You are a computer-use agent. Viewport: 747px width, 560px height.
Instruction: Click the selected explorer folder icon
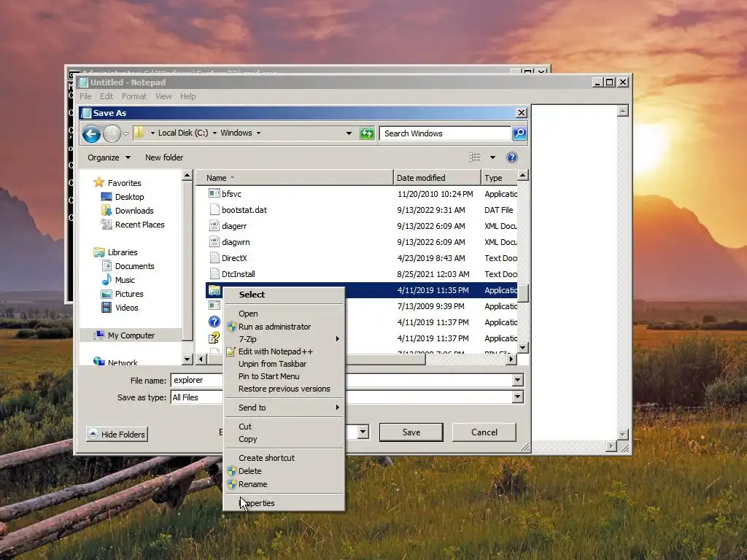pos(214,290)
